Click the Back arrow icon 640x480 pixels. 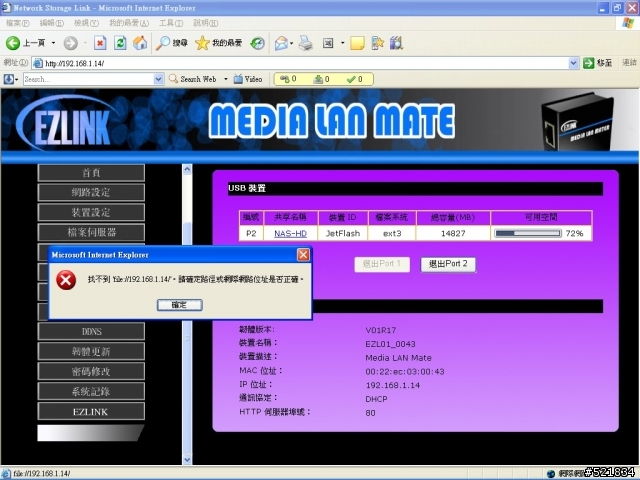point(13,43)
